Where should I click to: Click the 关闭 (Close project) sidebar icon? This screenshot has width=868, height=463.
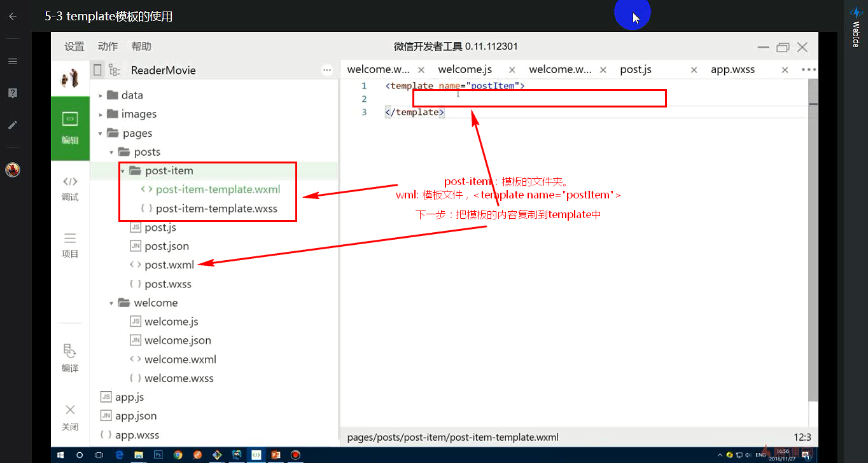coord(70,417)
